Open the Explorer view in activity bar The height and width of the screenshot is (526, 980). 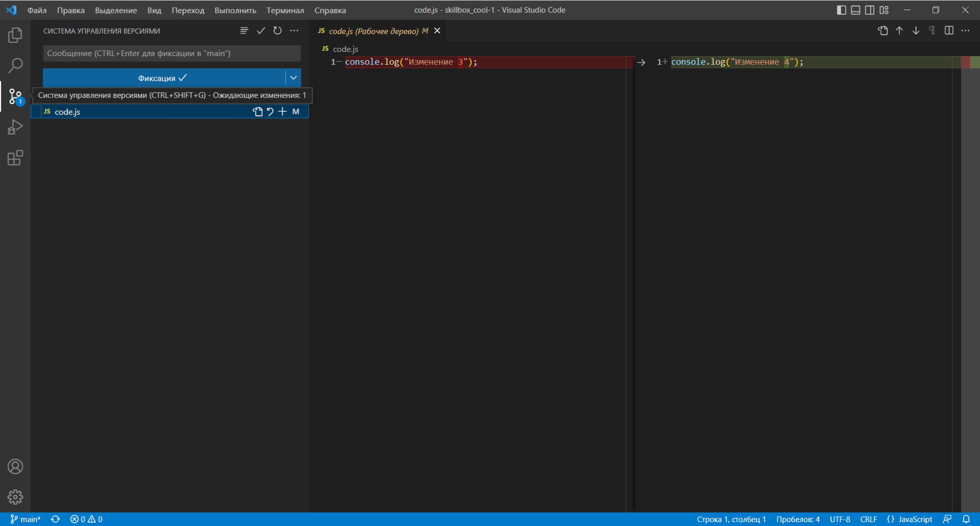tap(15, 35)
